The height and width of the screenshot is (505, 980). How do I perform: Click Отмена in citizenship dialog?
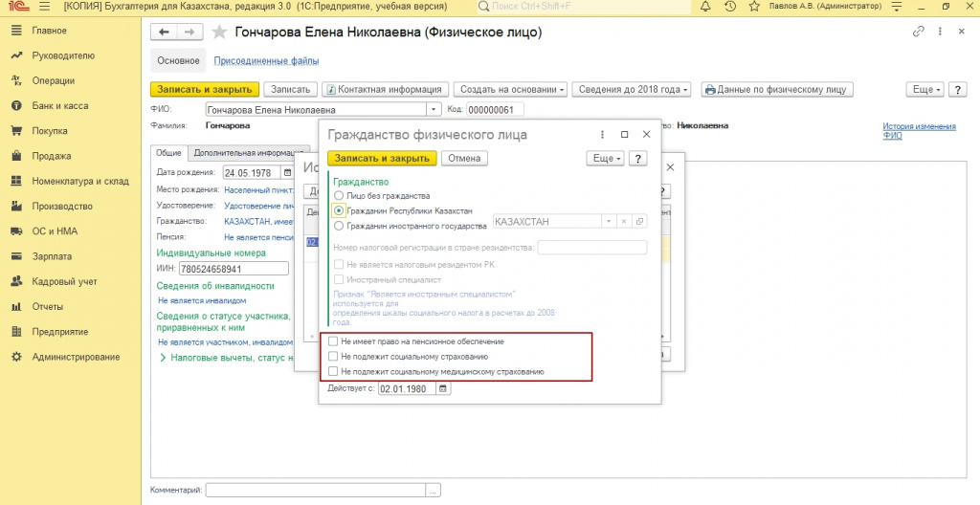[x=464, y=158]
